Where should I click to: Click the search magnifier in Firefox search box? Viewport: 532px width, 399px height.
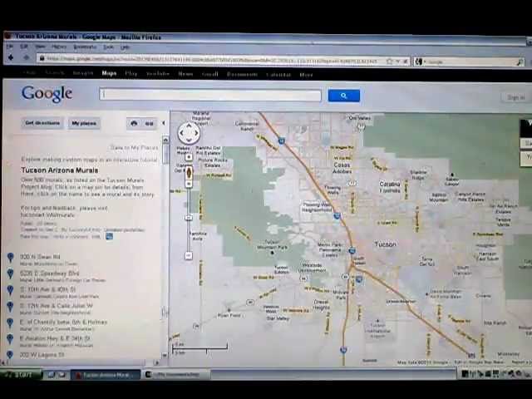(x=520, y=62)
